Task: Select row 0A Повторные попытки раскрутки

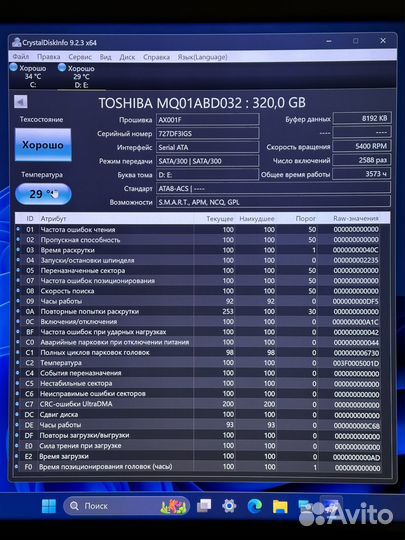Action: click(198, 311)
